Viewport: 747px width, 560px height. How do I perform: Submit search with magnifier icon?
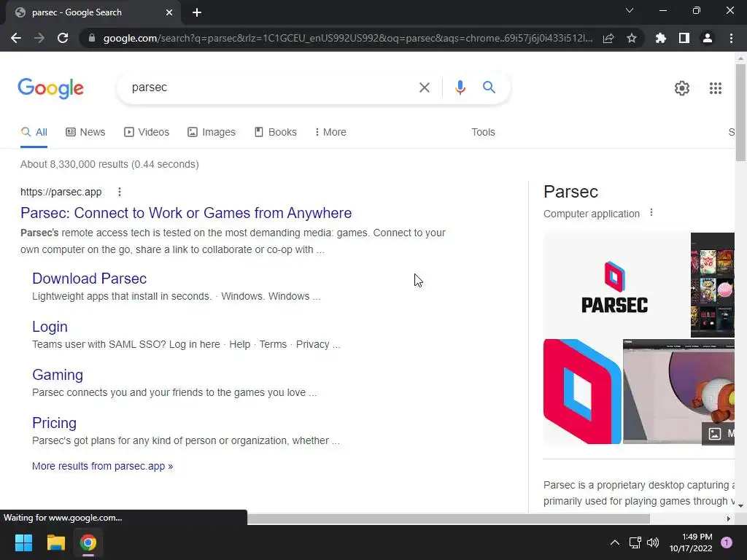(489, 87)
